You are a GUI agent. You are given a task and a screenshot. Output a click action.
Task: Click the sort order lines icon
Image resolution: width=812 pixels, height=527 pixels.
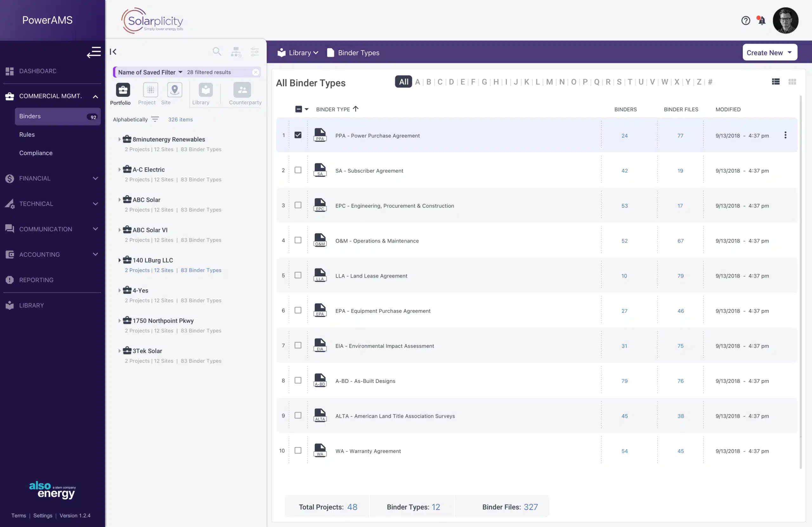(x=155, y=119)
